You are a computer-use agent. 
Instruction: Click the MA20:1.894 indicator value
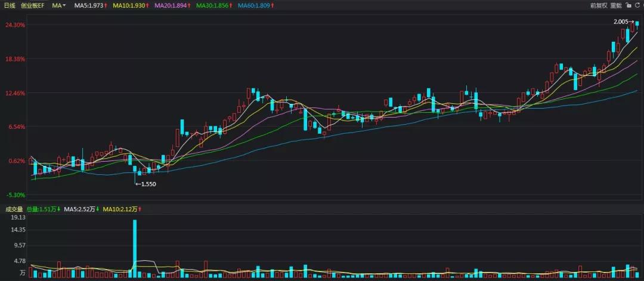point(173,6)
